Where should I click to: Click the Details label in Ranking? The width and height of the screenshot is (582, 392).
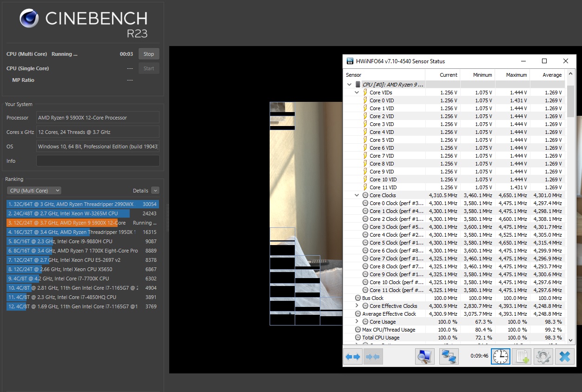[140, 191]
